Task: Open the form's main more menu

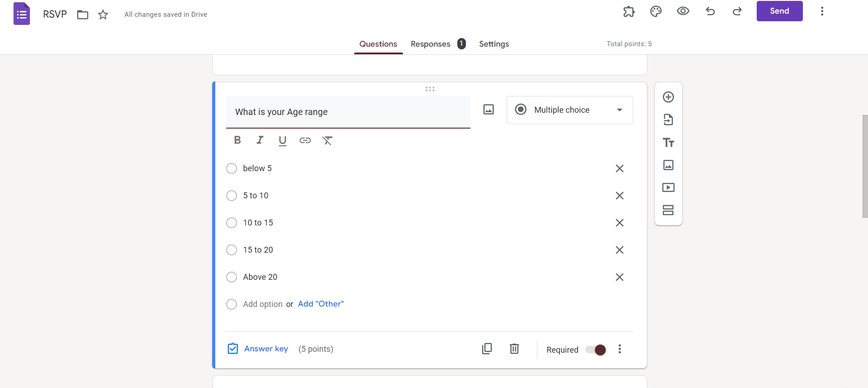Action: 822,11
